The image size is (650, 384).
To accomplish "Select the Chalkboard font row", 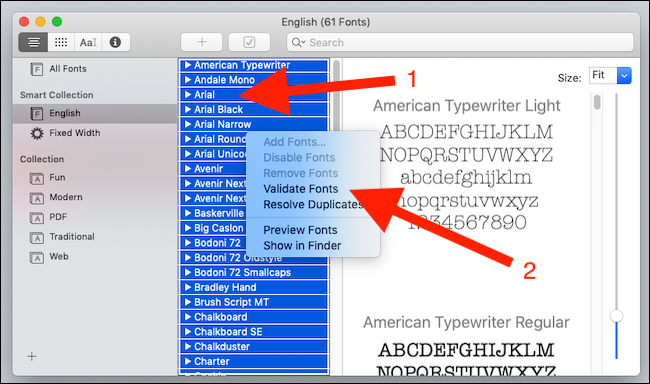I will coord(254,317).
